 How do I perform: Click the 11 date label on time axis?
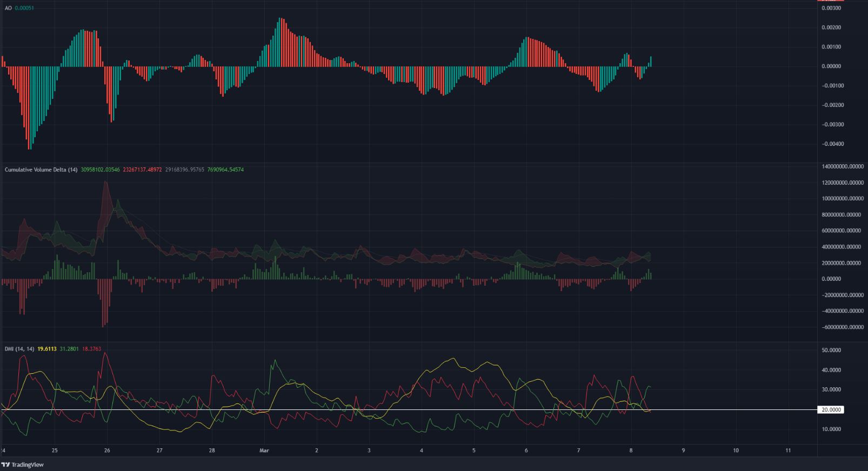789,450
